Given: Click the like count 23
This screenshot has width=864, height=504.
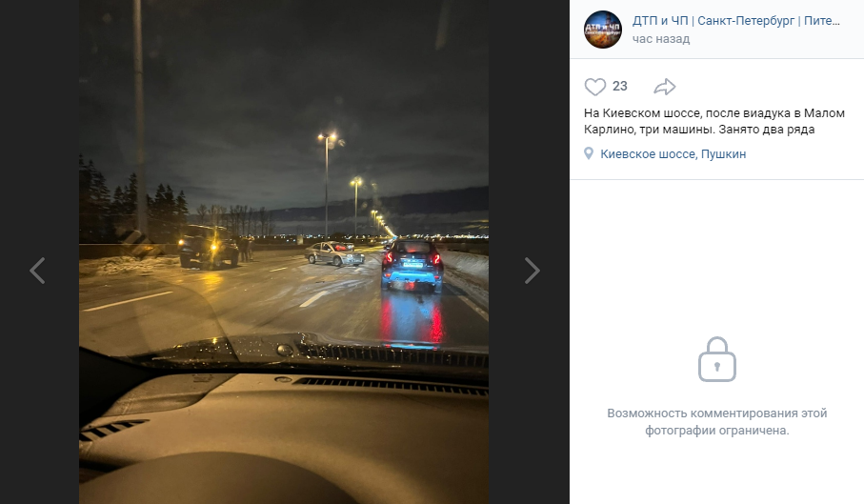Looking at the screenshot, I should click(620, 86).
